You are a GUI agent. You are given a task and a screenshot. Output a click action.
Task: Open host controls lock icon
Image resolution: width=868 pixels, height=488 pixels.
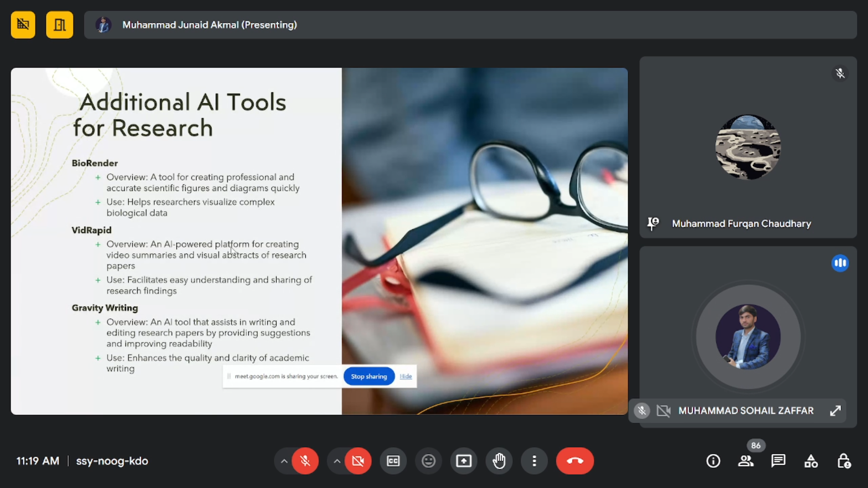point(844,461)
